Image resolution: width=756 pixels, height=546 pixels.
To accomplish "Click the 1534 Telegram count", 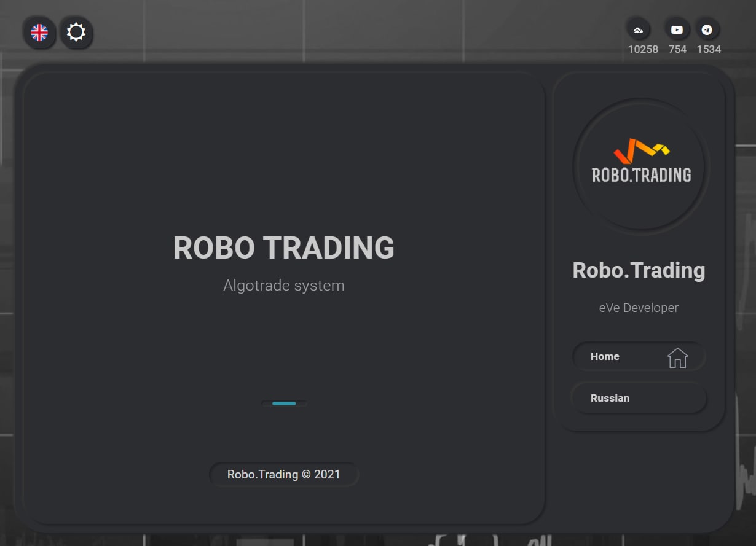I will tap(709, 49).
